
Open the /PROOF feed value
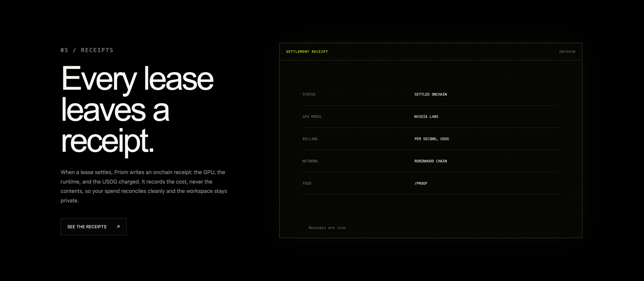[421, 184]
